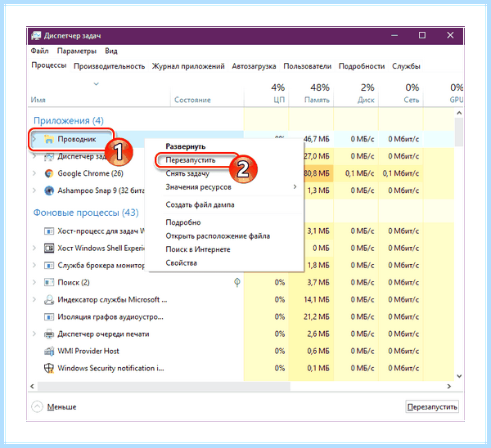Click the horizontal scrollbar right arrow
Image resolution: width=491 pixels, height=448 pixels.
[x=449, y=387]
